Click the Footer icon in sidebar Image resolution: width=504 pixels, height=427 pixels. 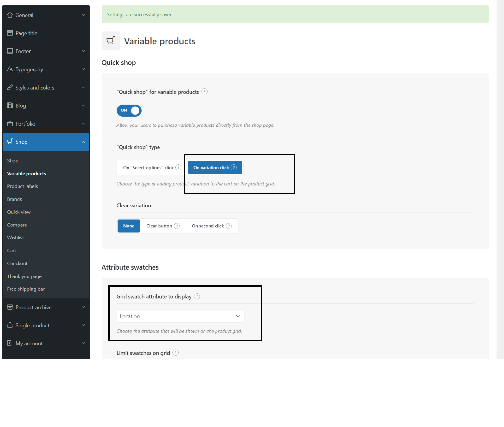(x=10, y=51)
